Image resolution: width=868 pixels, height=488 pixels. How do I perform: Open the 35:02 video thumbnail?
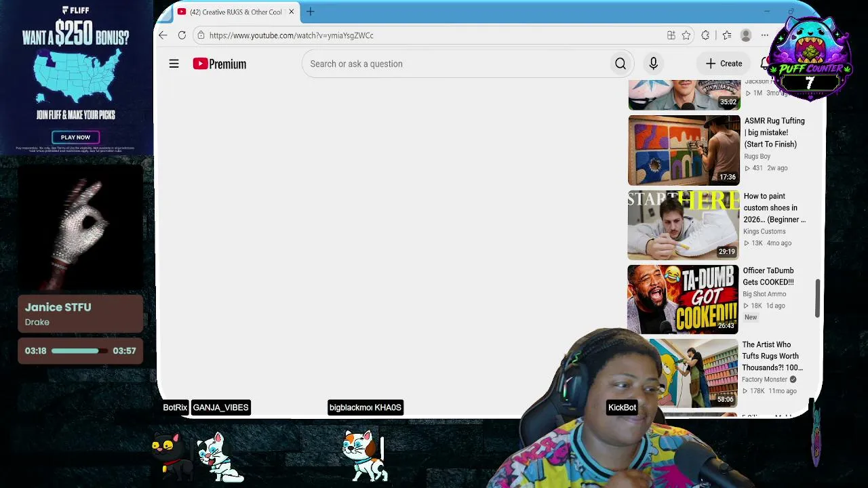[684, 95]
